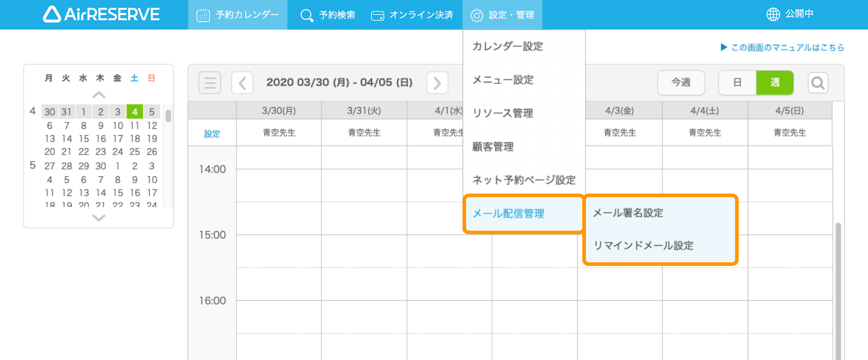Select date 26 in mini calendar
Screen dimensions: 868x360
[152, 152]
